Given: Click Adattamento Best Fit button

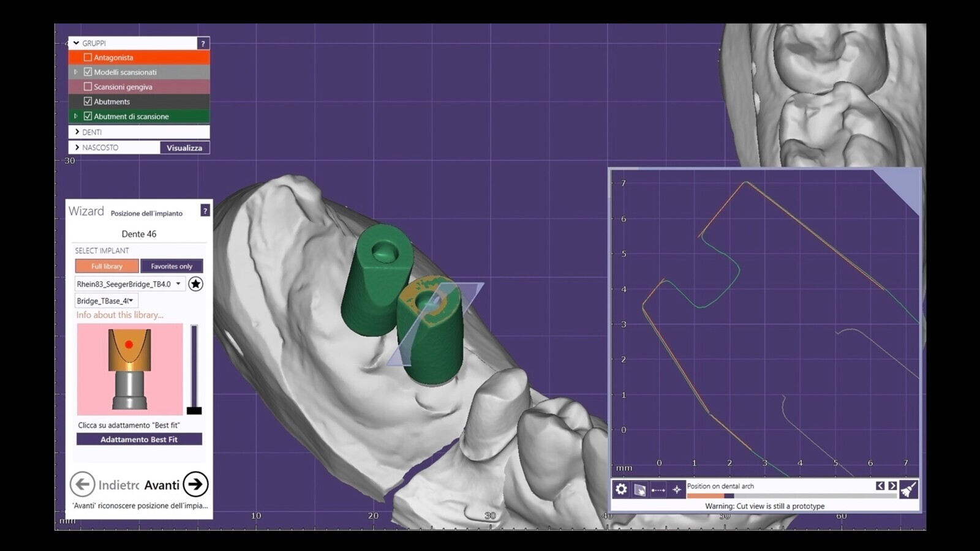Looking at the screenshot, I should click(x=139, y=440).
